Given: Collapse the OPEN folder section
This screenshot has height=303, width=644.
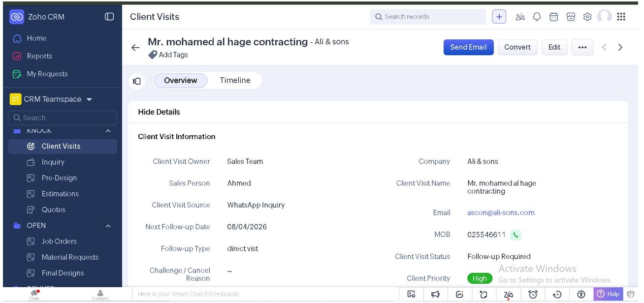Looking at the screenshot, I should click(108, 226).
